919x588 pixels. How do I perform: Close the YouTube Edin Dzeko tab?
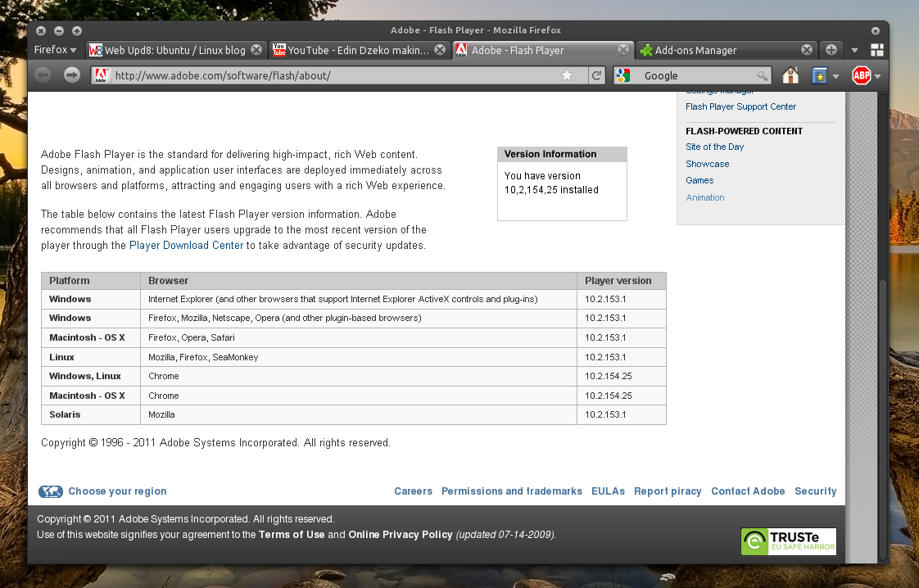click(440, 50)
